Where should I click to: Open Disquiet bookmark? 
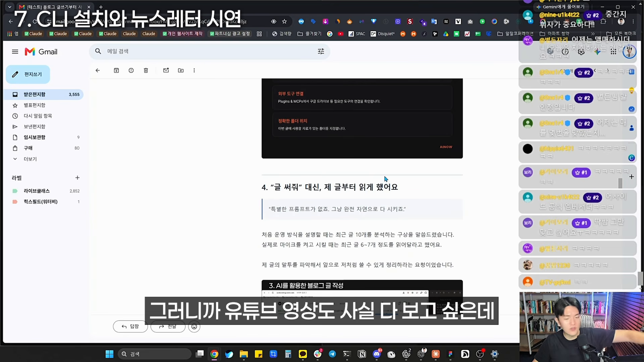coord(382,34)
